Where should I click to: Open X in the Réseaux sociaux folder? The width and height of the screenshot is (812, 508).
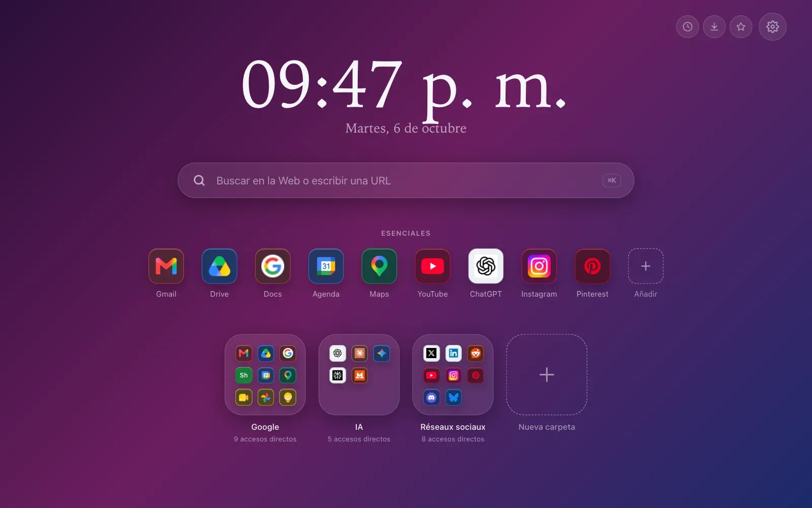[x=431, y=353]
